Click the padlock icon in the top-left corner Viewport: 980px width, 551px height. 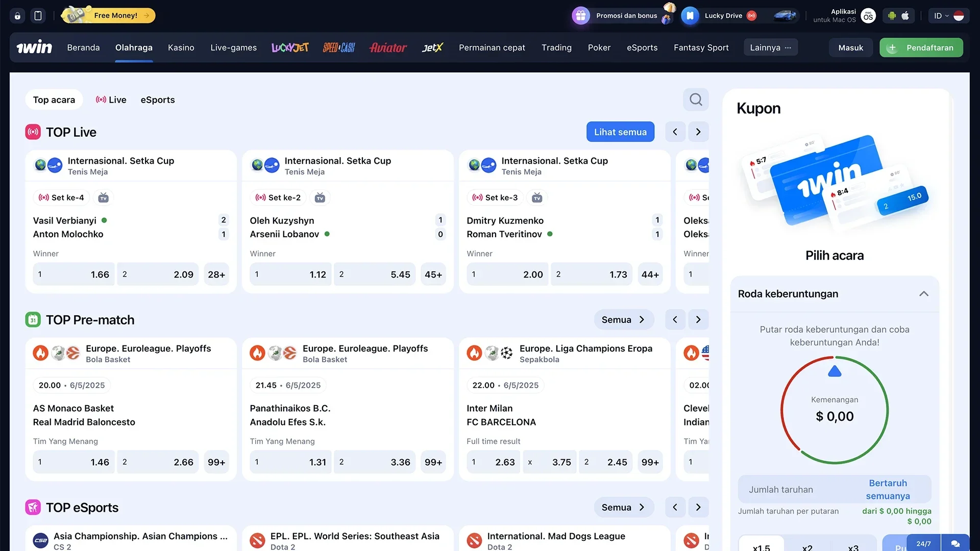[x=17, y=15]
